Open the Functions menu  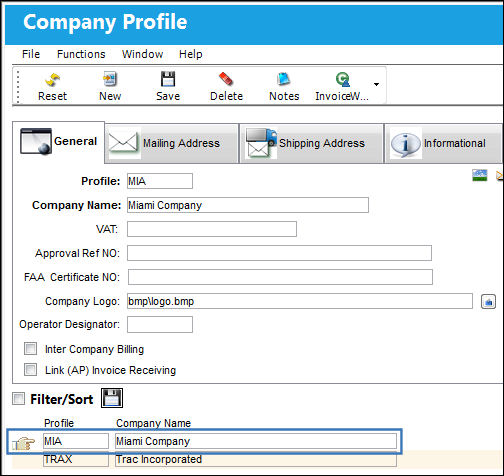(x=81, y=54)
